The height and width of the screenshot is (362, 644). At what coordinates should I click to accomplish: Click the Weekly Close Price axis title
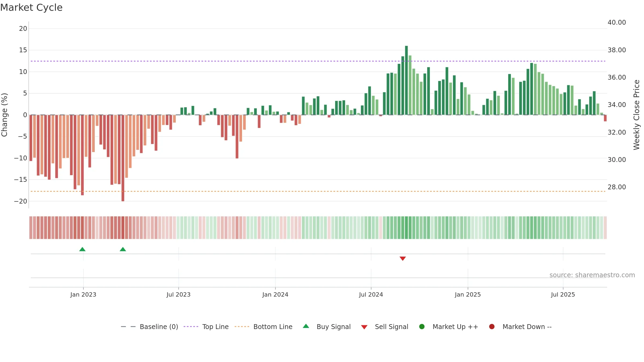(x=636, y=115)
